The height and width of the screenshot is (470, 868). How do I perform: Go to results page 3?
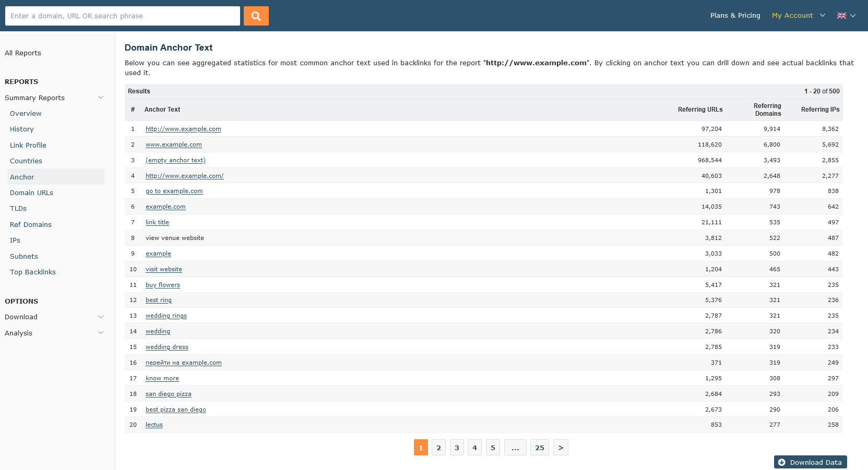point(457,448)
